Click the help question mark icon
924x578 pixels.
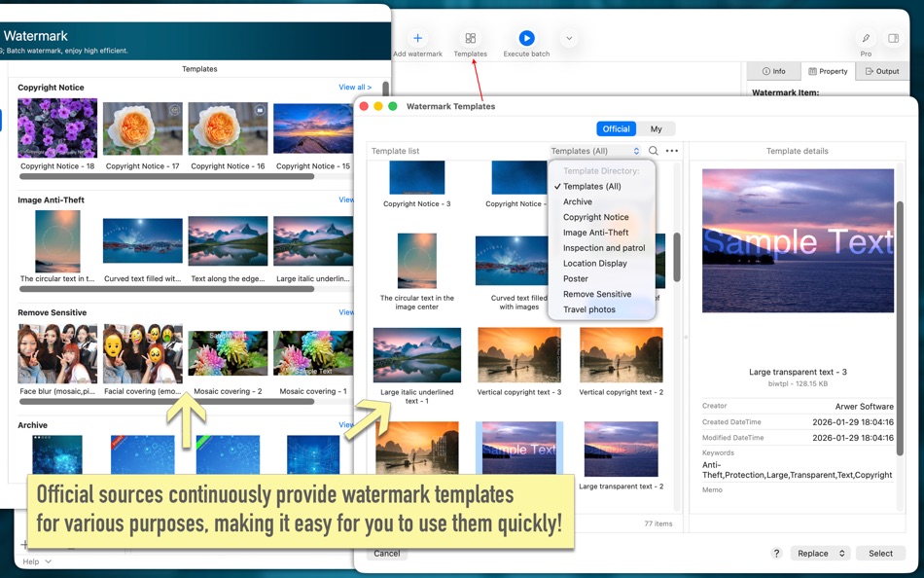click(x=775, y=552)
